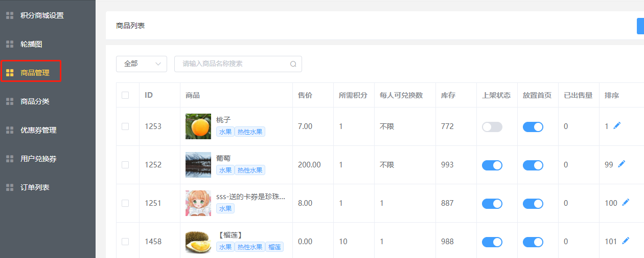The width and height of the screenshot is (644, 258).
Task: Click grid icon next to 积分商城设置
Action: coord(9,15)
